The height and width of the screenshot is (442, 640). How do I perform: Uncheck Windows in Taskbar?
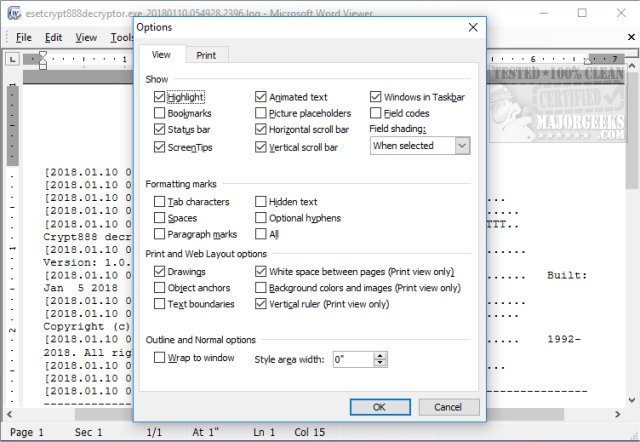point(375,97)
